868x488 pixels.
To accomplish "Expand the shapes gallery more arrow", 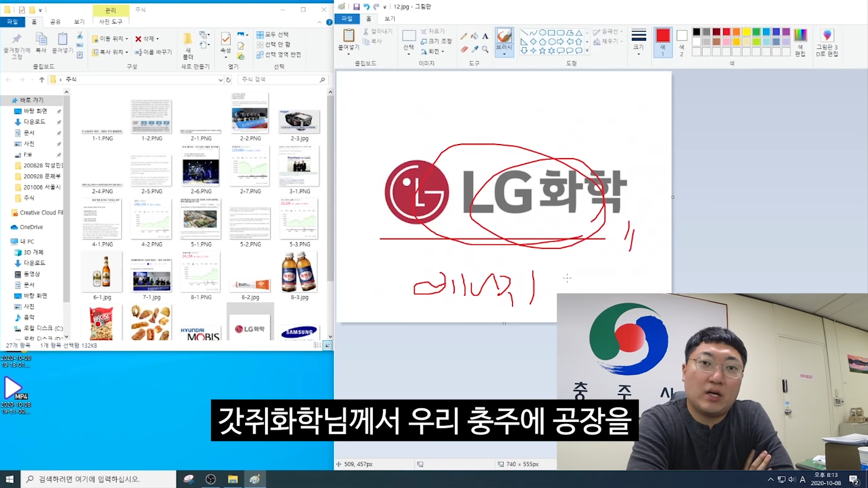I will [587, 51].
